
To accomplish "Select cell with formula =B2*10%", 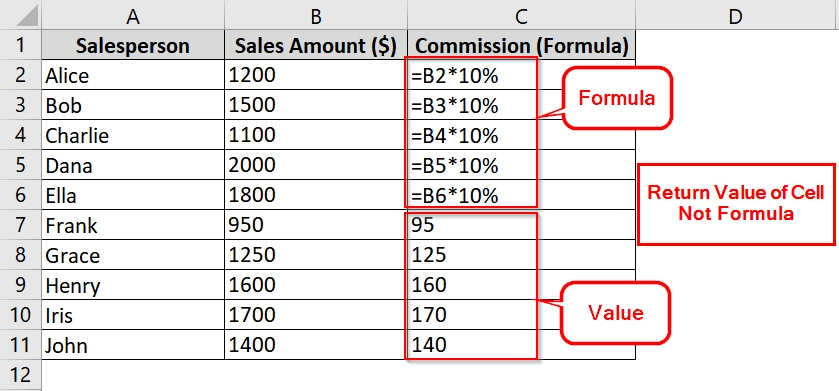I will (x=522, y=75).
